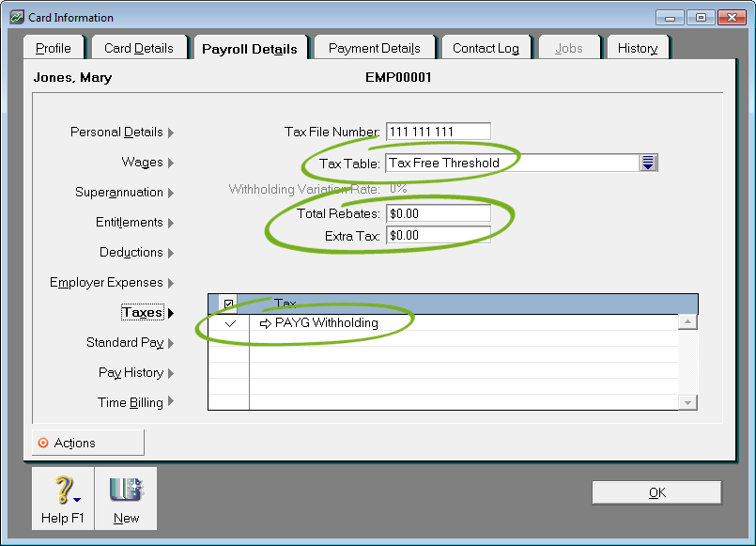
Task: Click the Superannuation arrow icon
Action: (173, 193)
